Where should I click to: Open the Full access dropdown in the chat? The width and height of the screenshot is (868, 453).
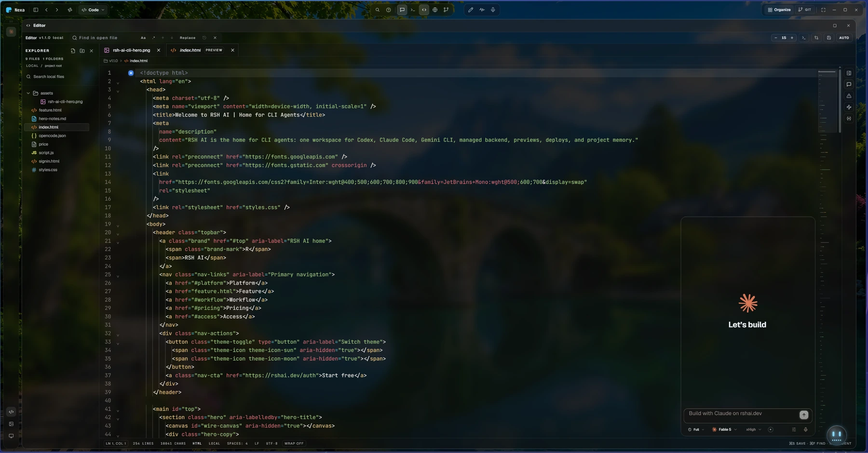click(x=696, y=429)
